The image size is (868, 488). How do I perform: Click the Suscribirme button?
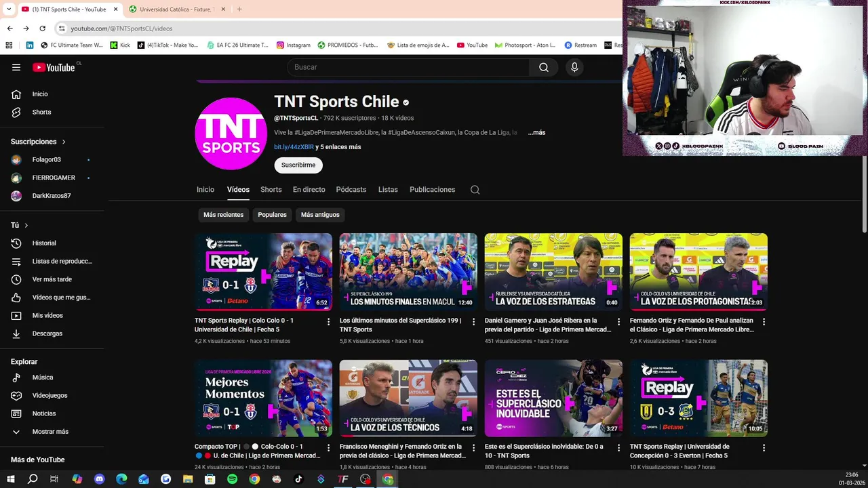[x=298, y=165]
